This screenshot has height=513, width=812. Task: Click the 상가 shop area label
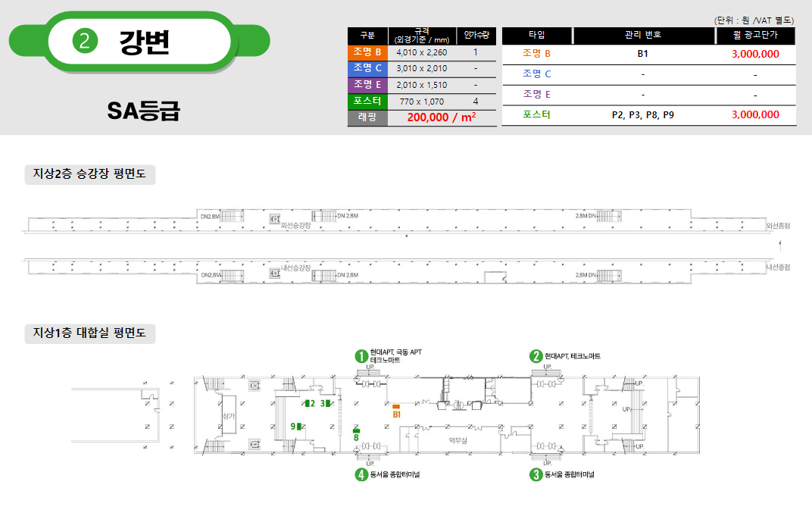click(x=229, y=415)
